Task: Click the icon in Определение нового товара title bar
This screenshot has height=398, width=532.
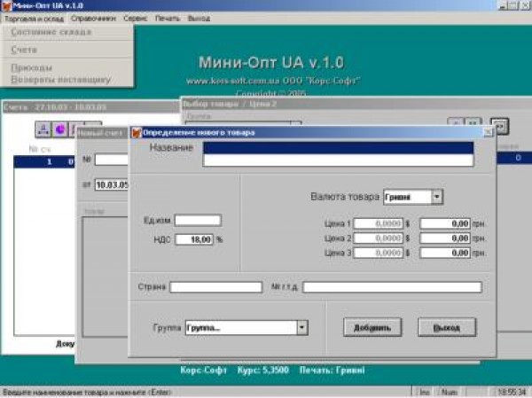Action: click(136, 133)
